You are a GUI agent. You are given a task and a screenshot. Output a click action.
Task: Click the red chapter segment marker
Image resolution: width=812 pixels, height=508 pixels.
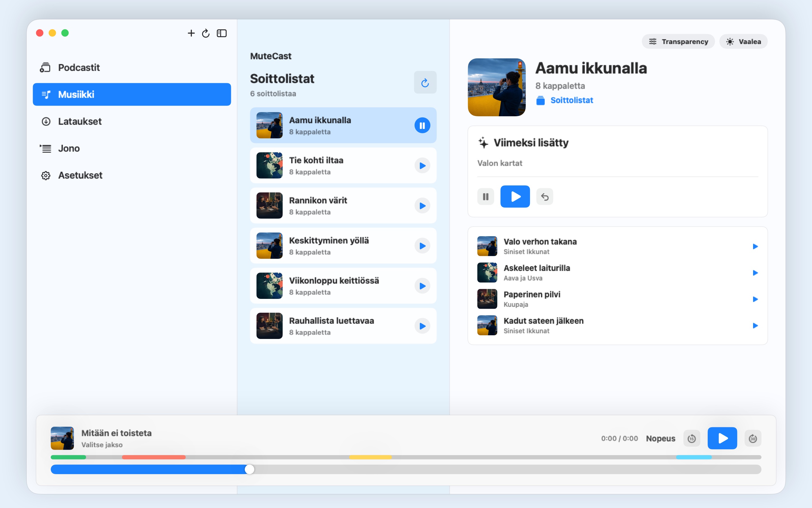154,457
